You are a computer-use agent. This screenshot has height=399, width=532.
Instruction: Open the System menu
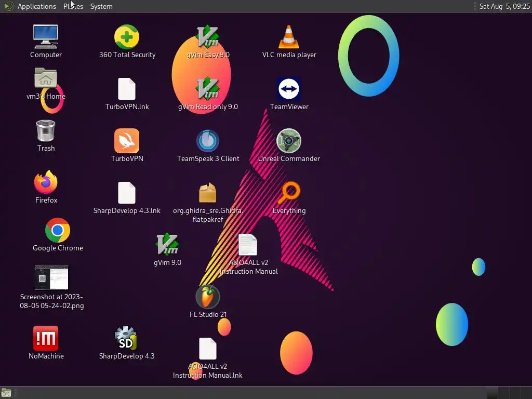(x=101, y=6)
